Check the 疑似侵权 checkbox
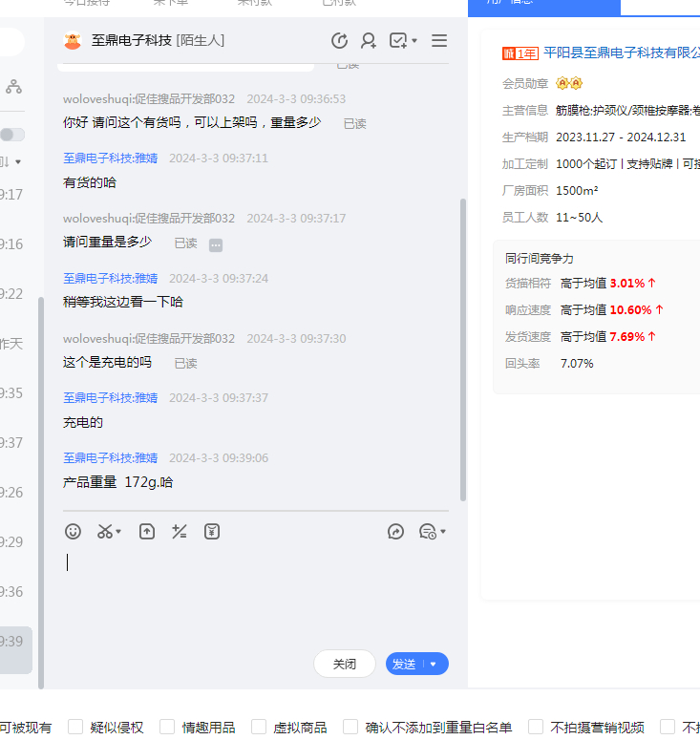This screenshot has height=740, width=700. pos(75,728)
